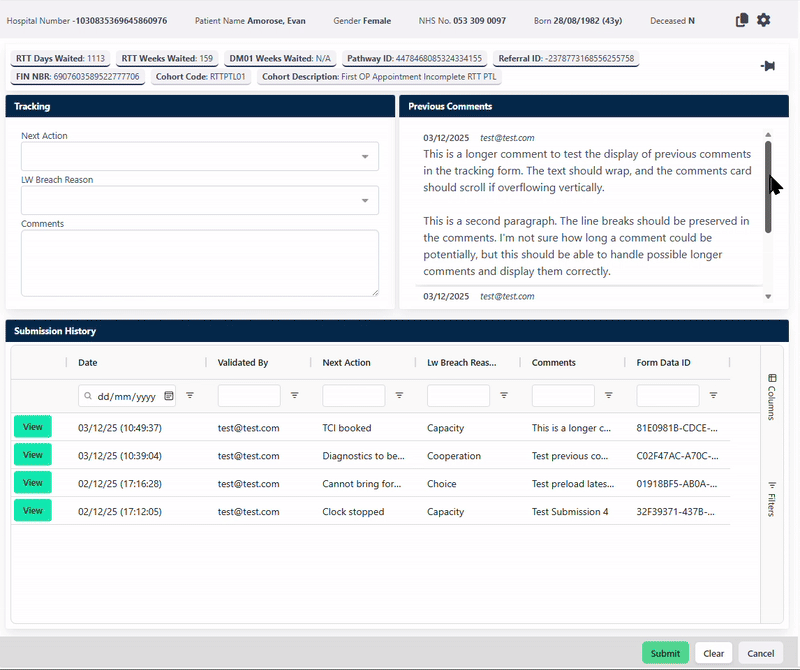Click the pin icon beside Cohort Description
Image resolution: width=800 pixels, height=670 pixels.
(770, 66)
